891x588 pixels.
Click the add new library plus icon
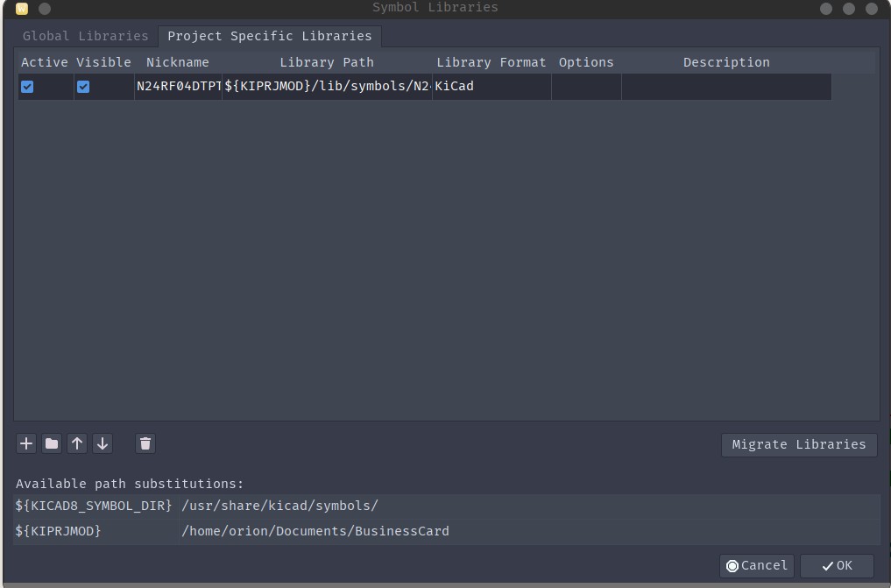click(x=26, y=443)
